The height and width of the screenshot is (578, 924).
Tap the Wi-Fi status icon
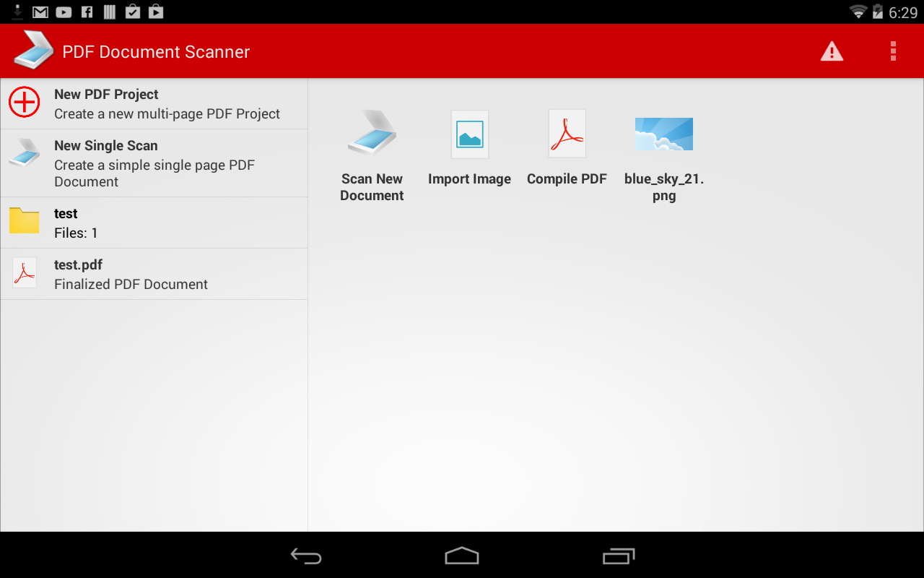(x=858, y=12)
